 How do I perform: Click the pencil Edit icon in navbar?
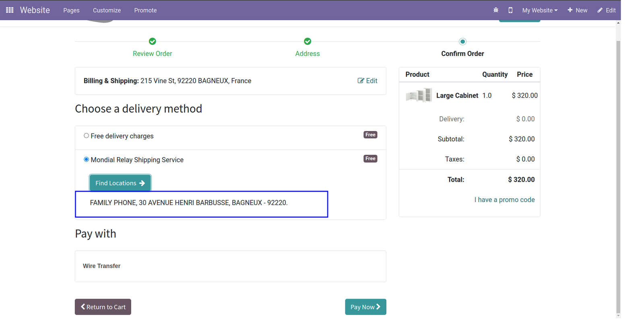tap(600, 10)
